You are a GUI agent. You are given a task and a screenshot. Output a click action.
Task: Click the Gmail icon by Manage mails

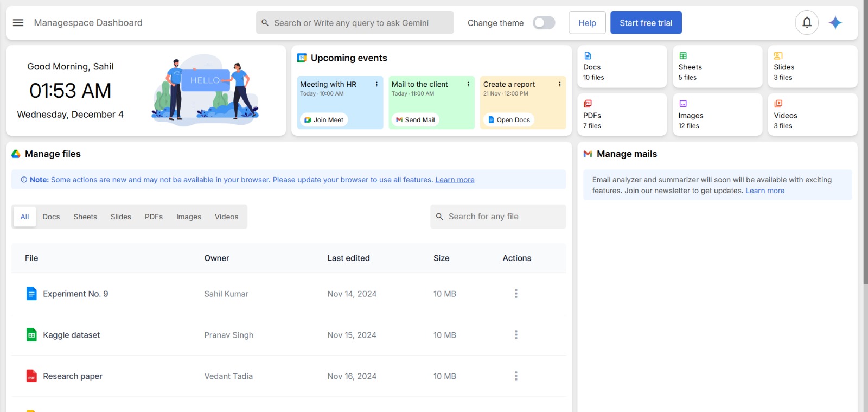[588, 154]
